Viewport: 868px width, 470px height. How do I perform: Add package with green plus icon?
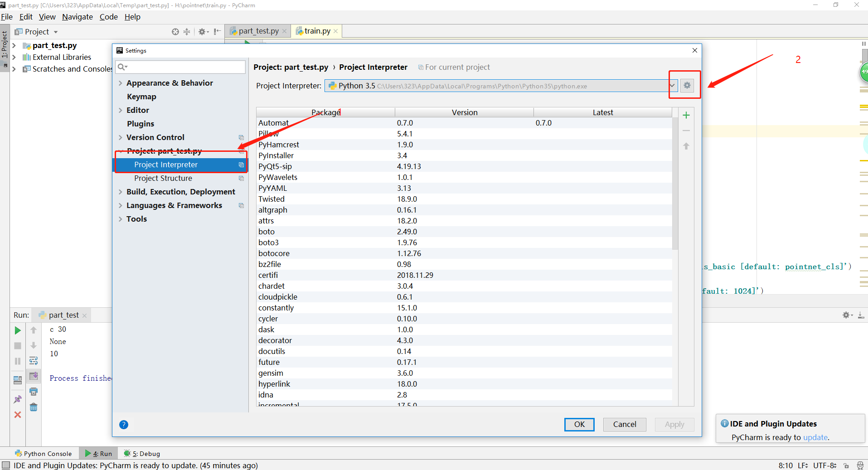click(686, 115)
